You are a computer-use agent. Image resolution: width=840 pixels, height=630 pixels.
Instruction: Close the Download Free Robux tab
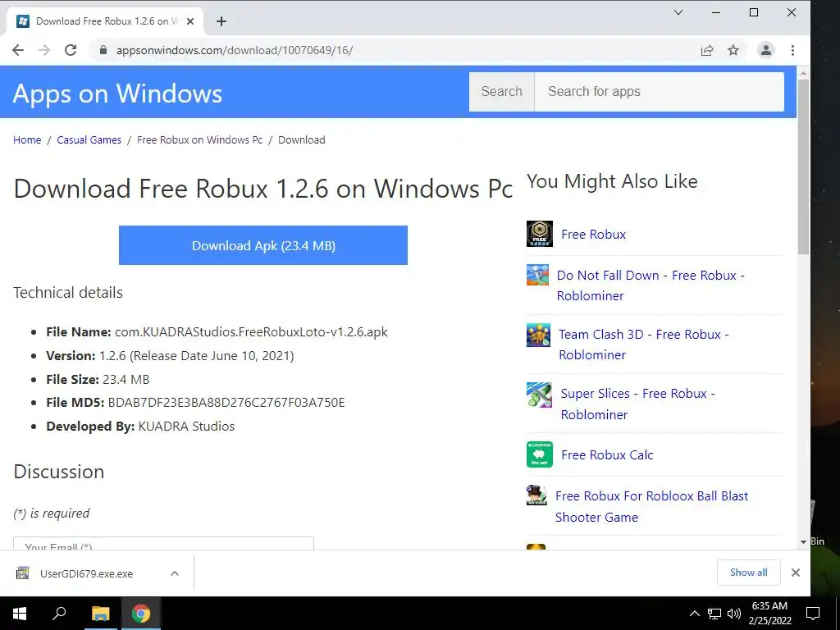190,21
